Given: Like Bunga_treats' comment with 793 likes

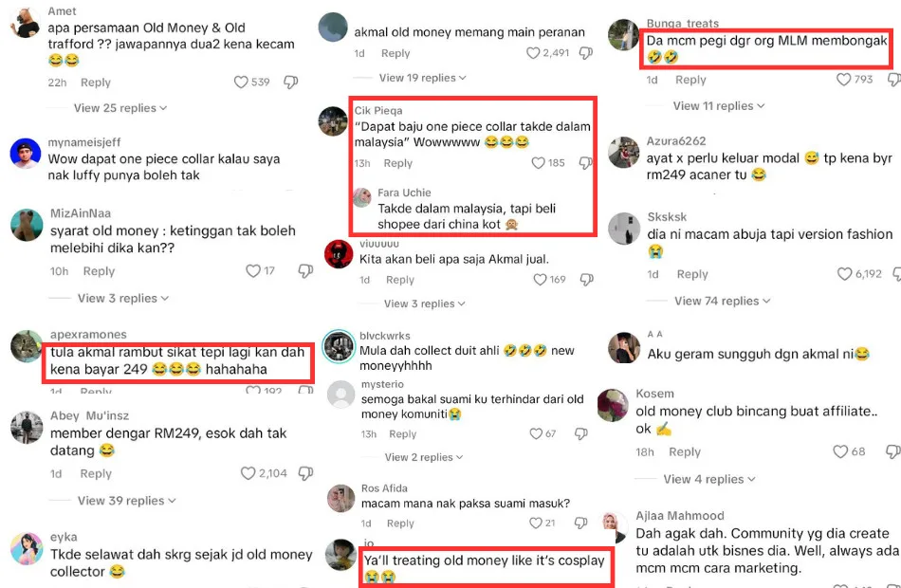Looking at the screenshot, I should (x=843, y=80).
